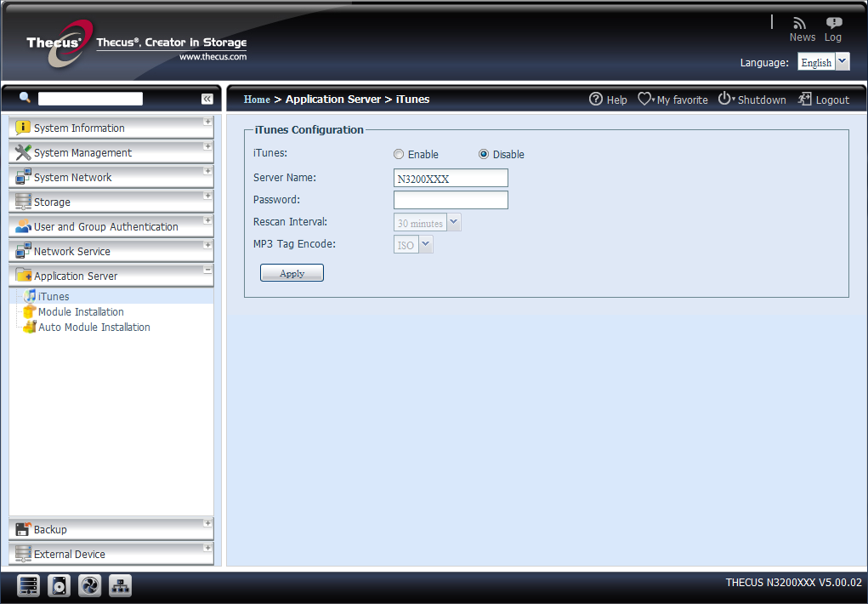Click the Shutdown text
This screenshot has height=604, width=868.
tap(762, 100)
